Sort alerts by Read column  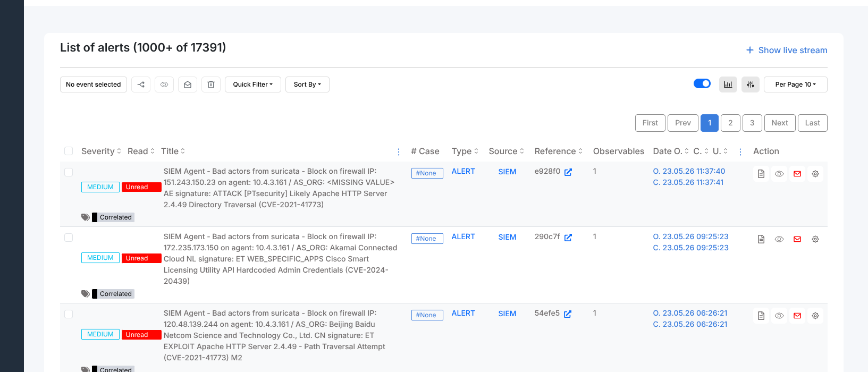pyautogui.click(x=141, y=151)
